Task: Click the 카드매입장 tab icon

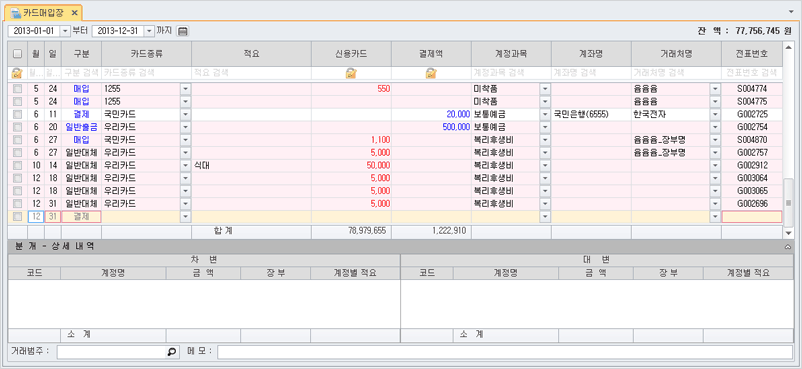Action: coord(16,13)
